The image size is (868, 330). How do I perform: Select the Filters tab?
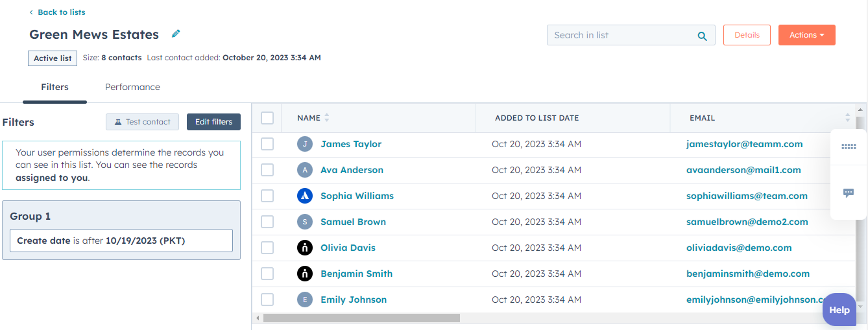pos(54,87)
